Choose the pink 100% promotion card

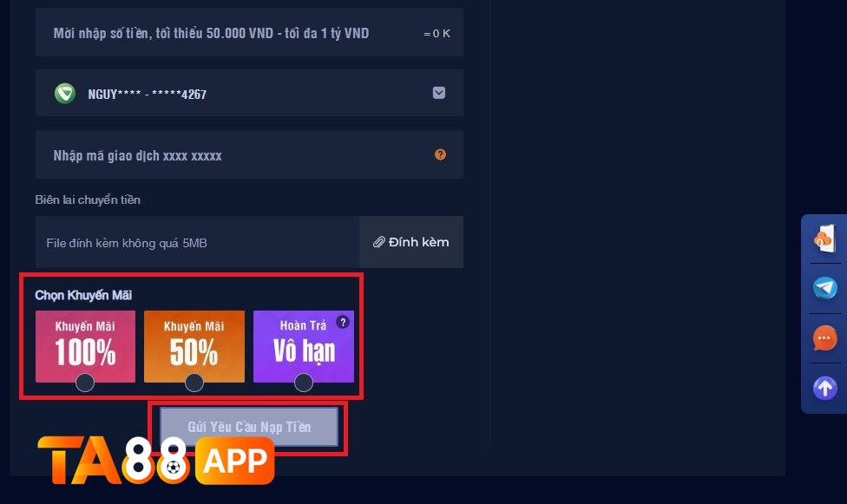(x=85, y=346)
